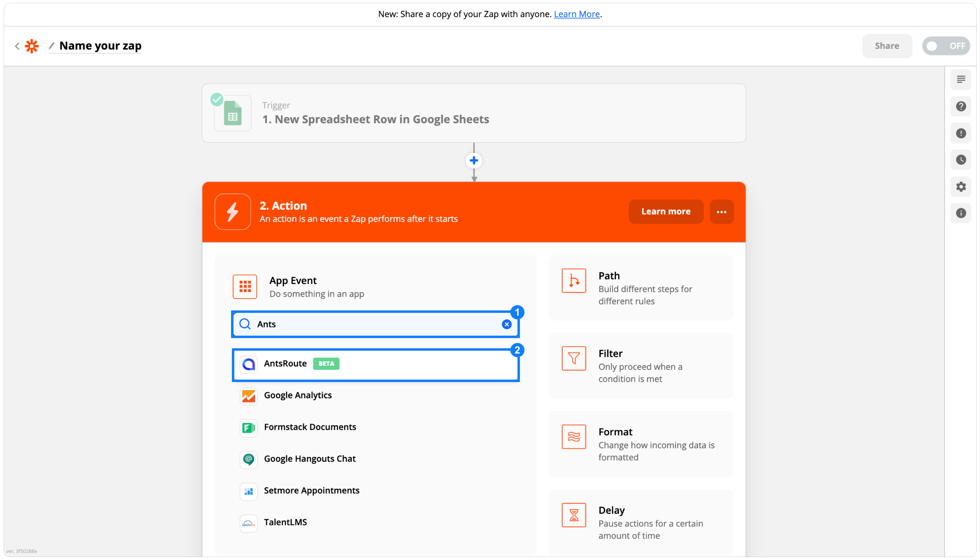Screen dimensions: 980x559
Task: Click the Formstack Documents icon
Action: coord(249,428)
